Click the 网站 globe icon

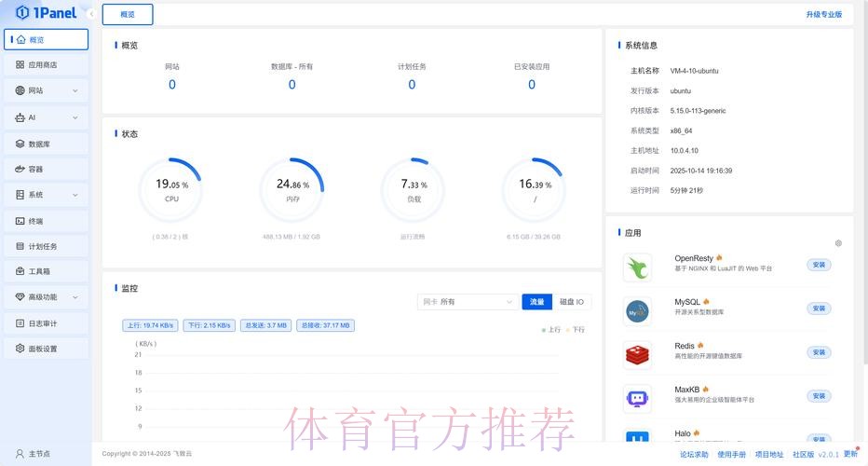click(20, 90)
